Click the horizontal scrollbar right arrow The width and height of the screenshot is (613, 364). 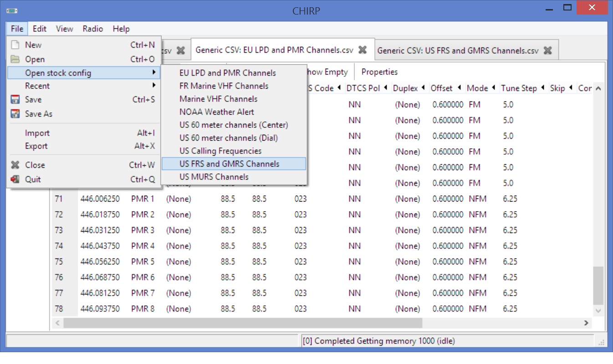[x=587, y=323]
